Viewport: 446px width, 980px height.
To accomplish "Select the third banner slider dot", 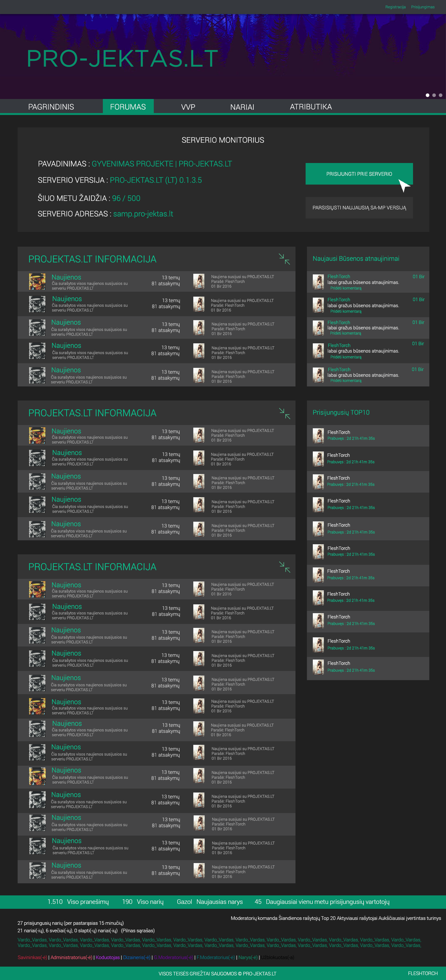I will 440,95.
